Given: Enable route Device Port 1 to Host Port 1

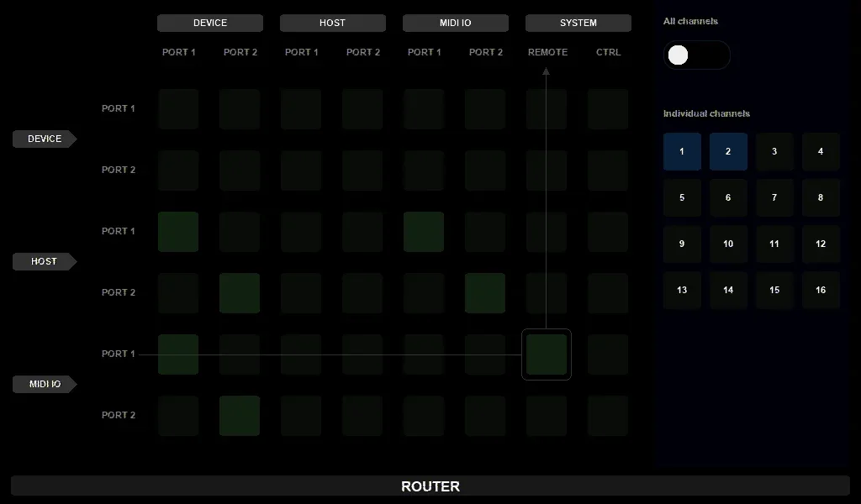Looking at the screenshot, I should 301,109.
